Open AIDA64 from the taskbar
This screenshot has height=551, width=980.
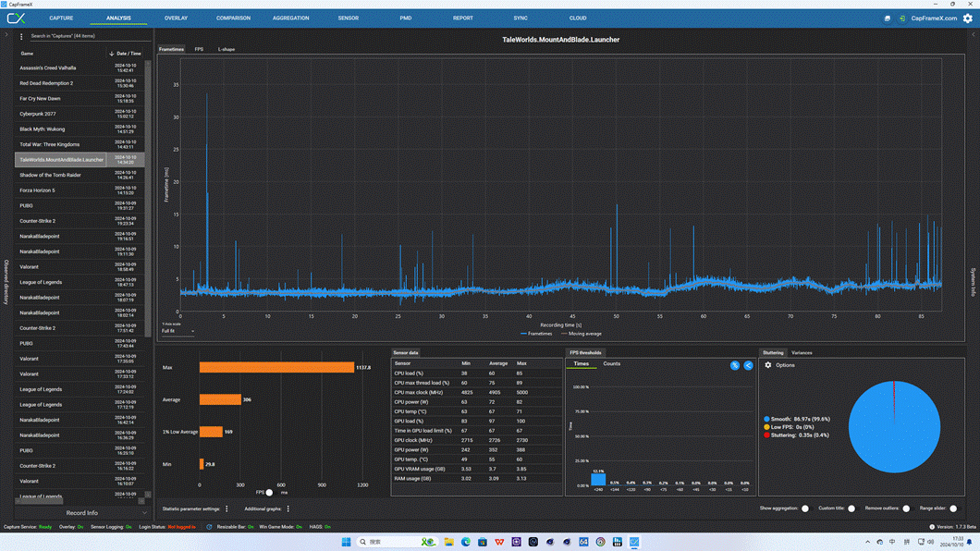click(x=583, y=542)
